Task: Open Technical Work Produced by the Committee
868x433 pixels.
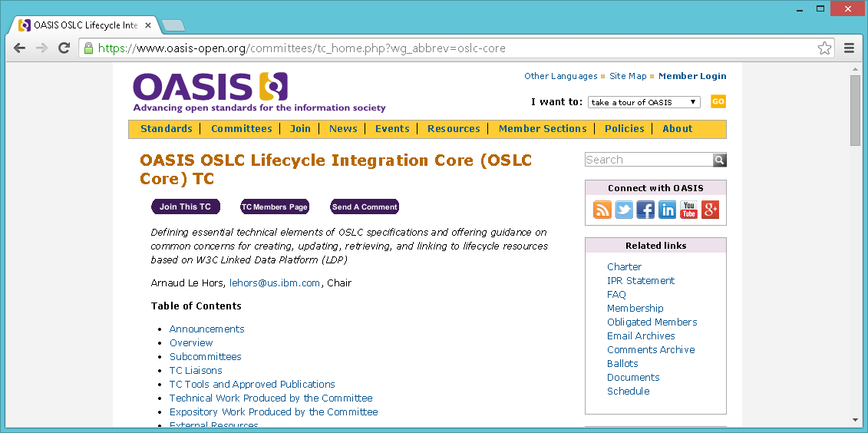Action: pyautogui.click(x=271, y=398)
